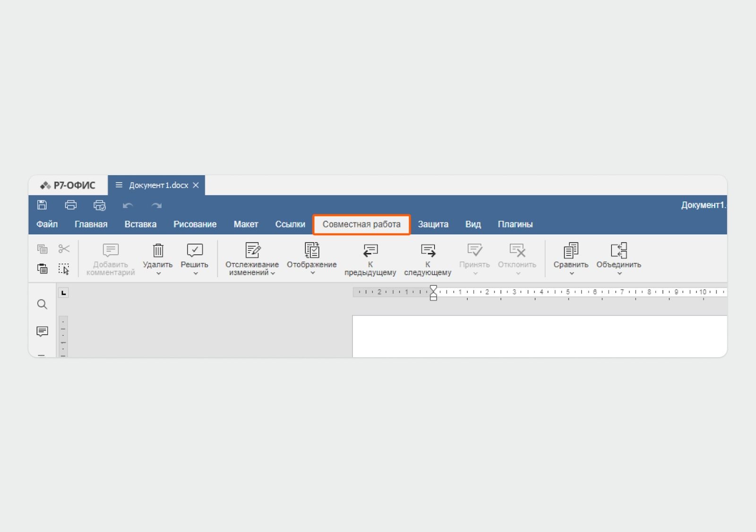
Task: Switch to the Рисование tab
Action: (x=195, y=224)
